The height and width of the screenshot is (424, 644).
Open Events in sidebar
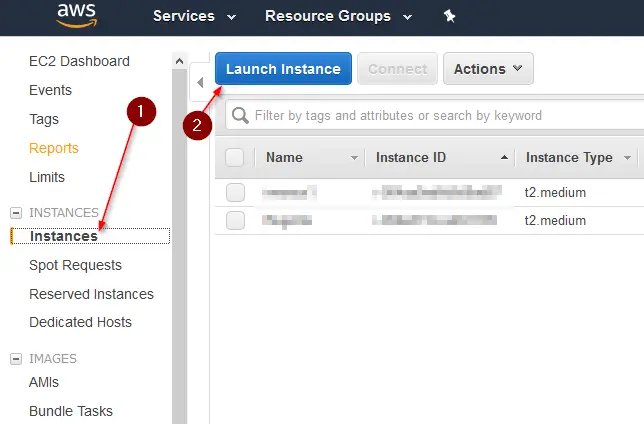(51, 90)
